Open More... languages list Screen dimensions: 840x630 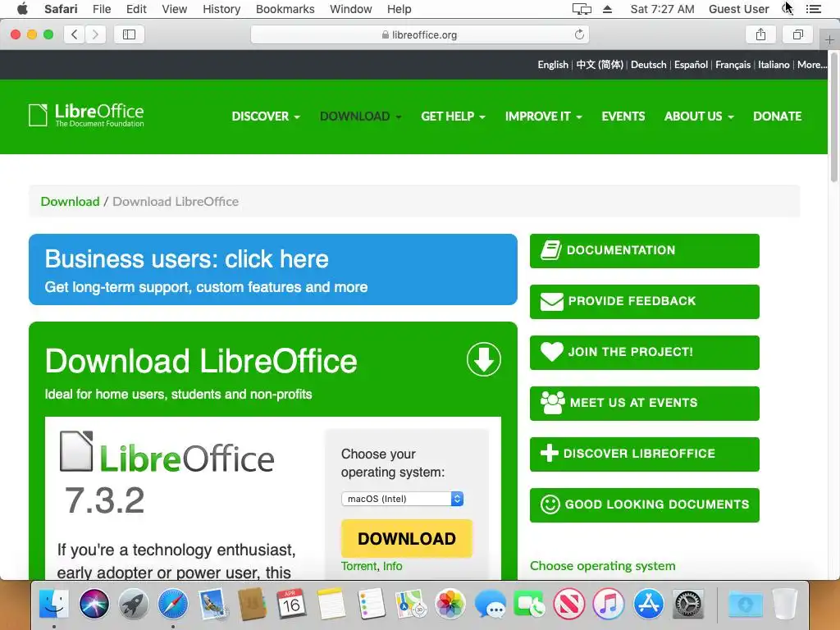(811, 65)
